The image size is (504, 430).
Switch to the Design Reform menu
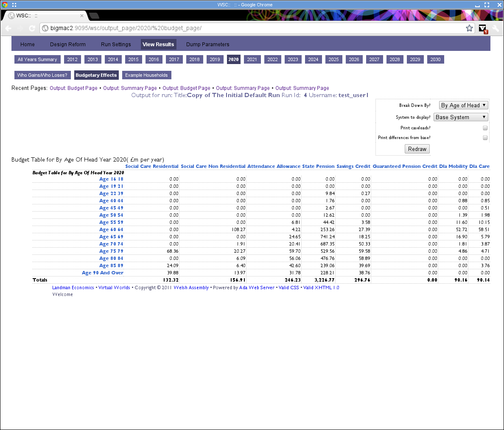[68, 44]
